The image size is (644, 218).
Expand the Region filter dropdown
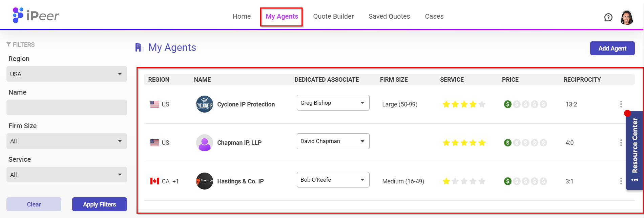(66, 74)
